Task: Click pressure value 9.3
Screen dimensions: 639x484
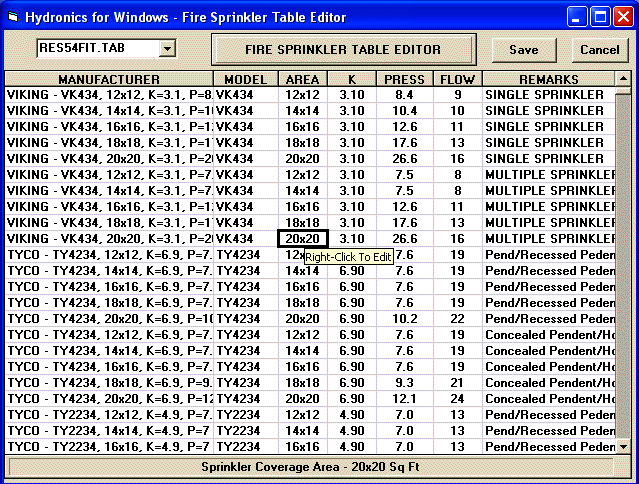Action: point(404,383)
